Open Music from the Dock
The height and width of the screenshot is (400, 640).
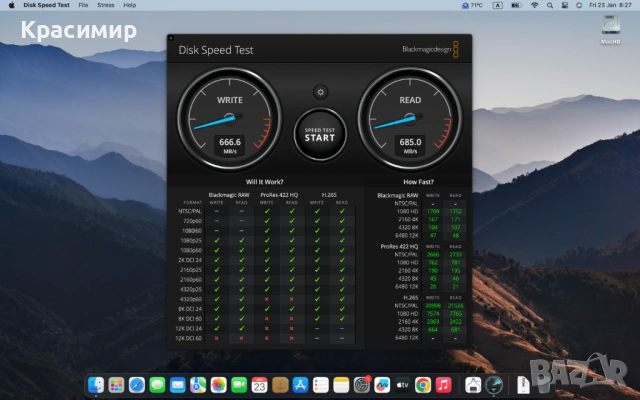[x=443, y=385]
